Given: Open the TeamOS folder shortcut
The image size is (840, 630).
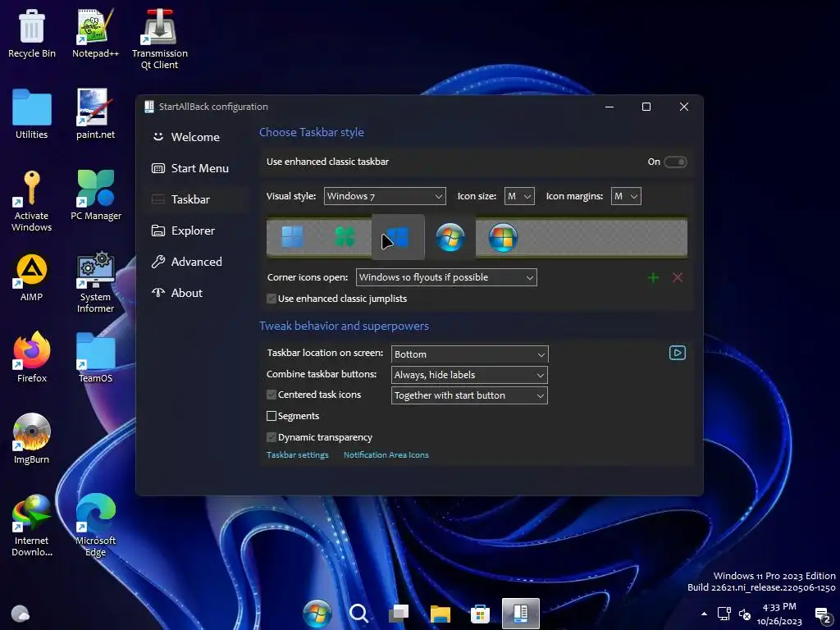Looking at the screenshot, I should click(95, 358).
